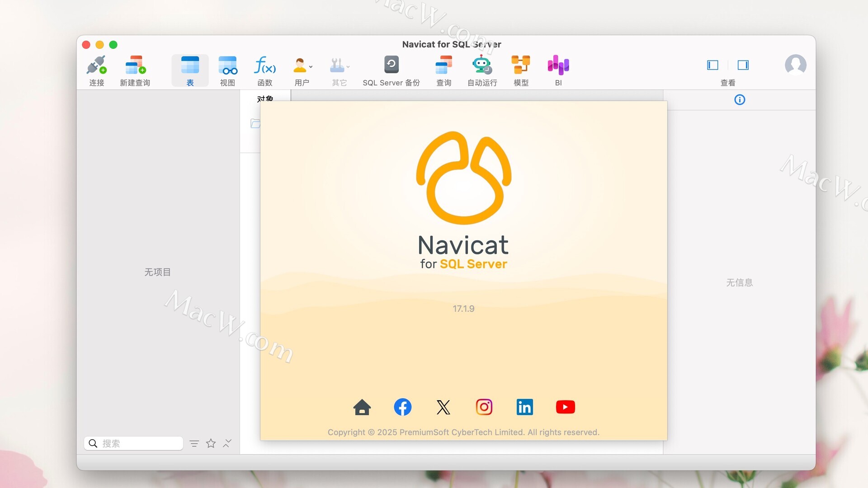Open the Instagram link icon
The width and height of the screenshot is (868, 488).
(484, 407)
